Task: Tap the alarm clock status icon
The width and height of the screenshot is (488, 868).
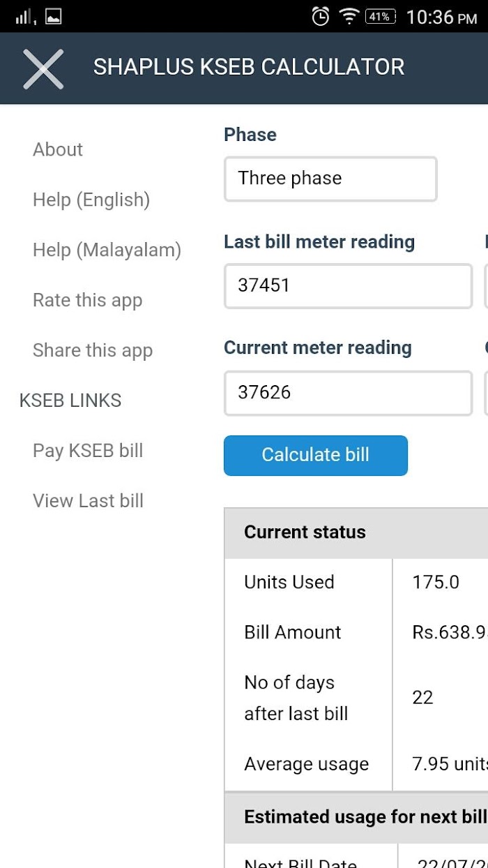Action: pos(320,16)
